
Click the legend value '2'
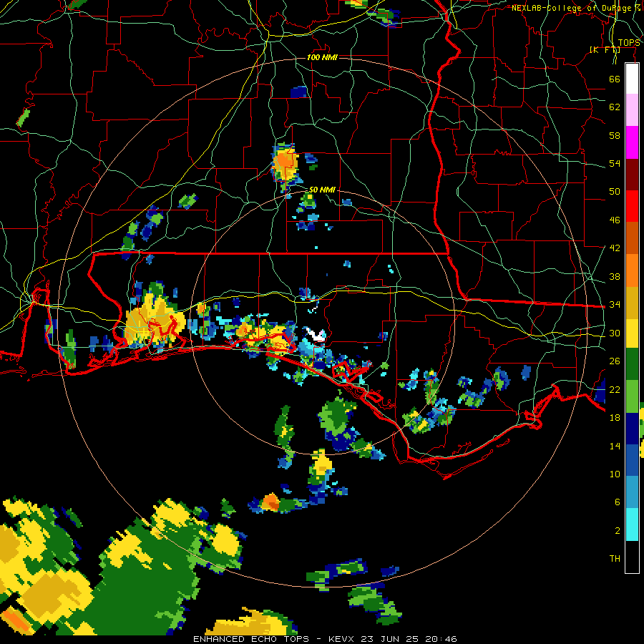coord(617,531)
